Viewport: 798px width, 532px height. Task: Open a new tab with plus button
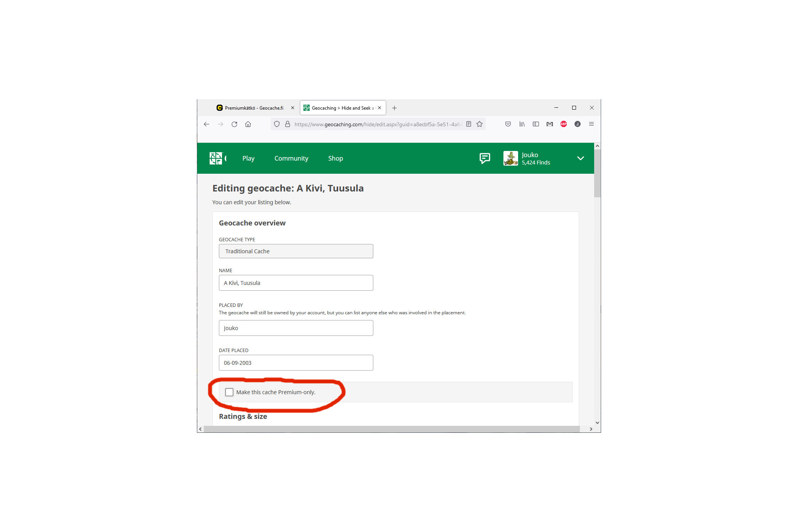click(x=394, y=108)
